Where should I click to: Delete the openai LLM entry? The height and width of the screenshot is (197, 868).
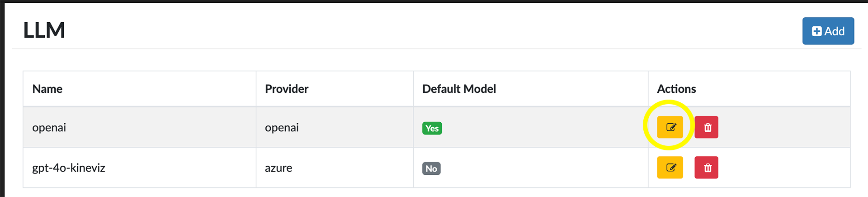(707, 127)
